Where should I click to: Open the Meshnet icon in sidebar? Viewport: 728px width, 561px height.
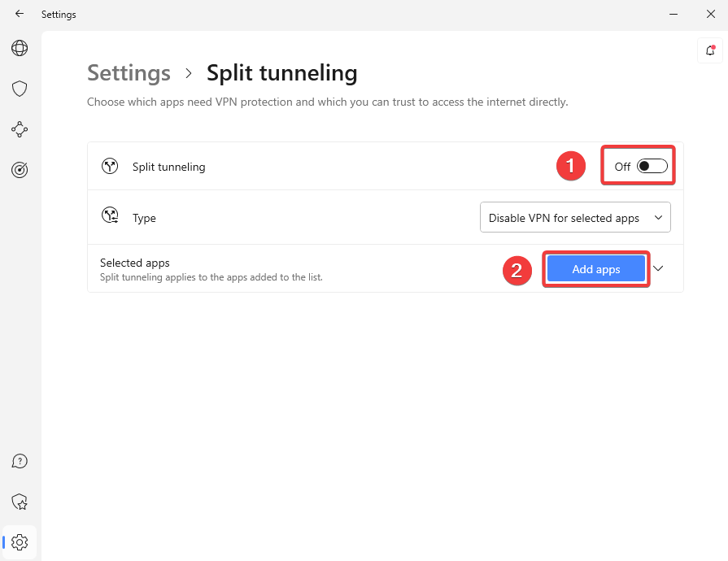point(19,129)
